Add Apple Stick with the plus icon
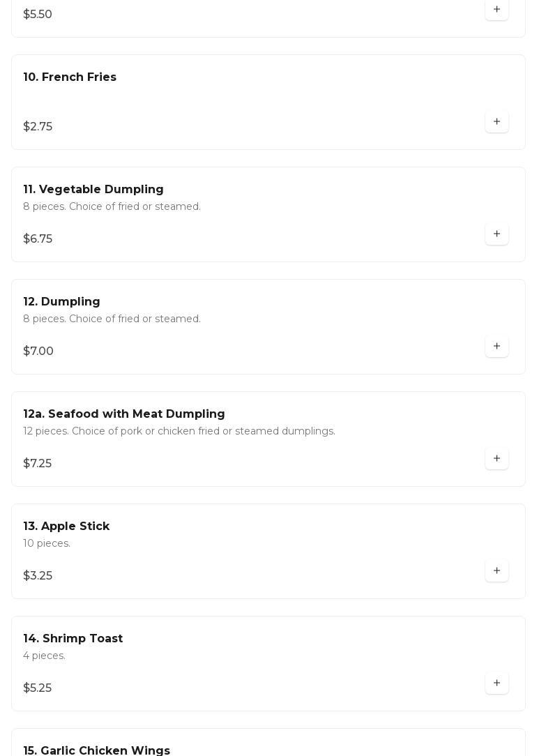Image resolution: width=537 pixels, height=756 pixels. pyautogui.click(x=497, y=571)
